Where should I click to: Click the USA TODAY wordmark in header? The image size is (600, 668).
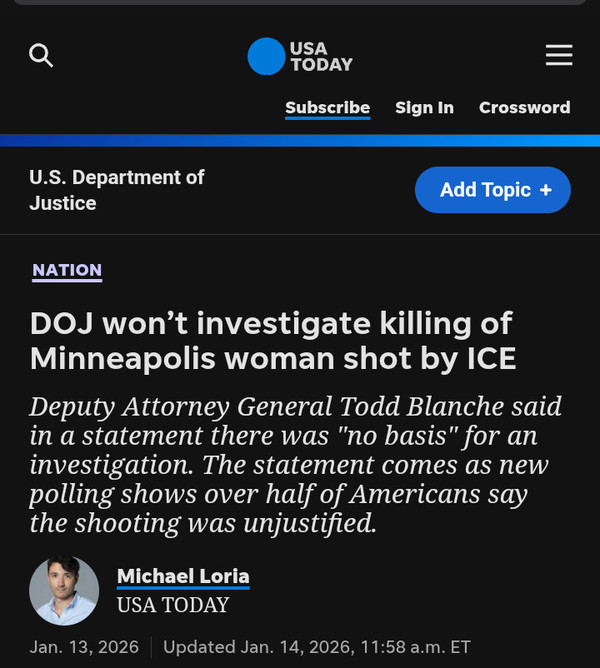coord(321,56)
